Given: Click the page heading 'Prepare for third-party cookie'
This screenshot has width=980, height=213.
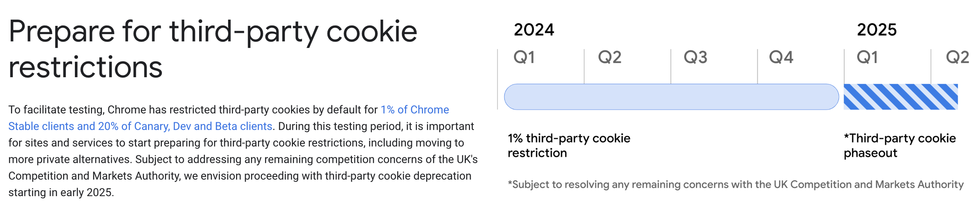Looking at the screenshot, I should coord(213,31).
